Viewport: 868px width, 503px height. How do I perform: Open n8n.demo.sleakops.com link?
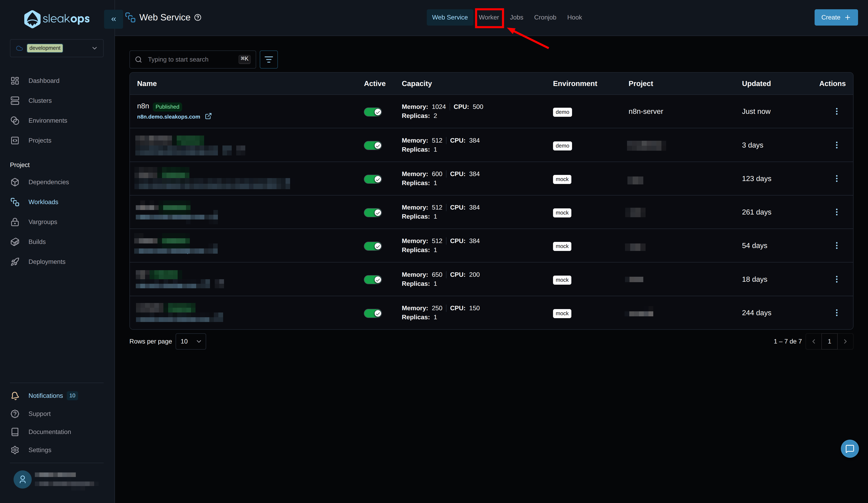(168, 117)
